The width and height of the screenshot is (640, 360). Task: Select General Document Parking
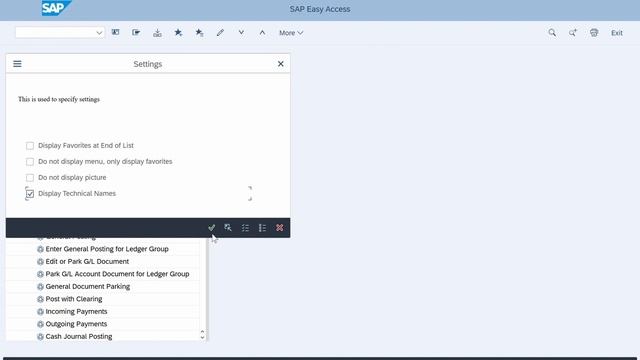[x=88, y=287]
